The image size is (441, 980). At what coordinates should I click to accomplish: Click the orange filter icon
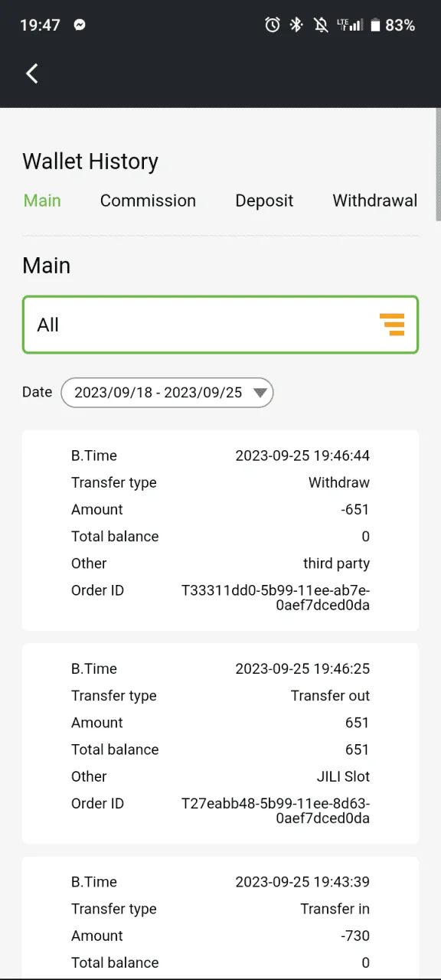click(x=392, y=325)
